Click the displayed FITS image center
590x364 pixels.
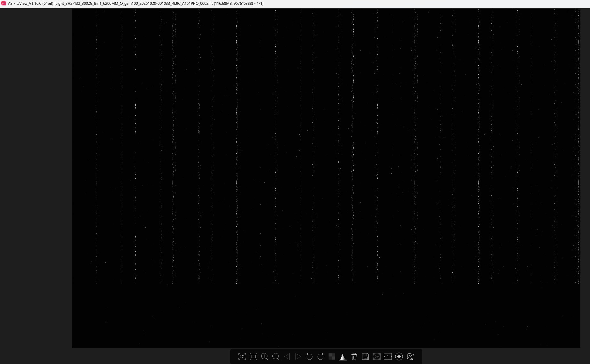[326, 178]
